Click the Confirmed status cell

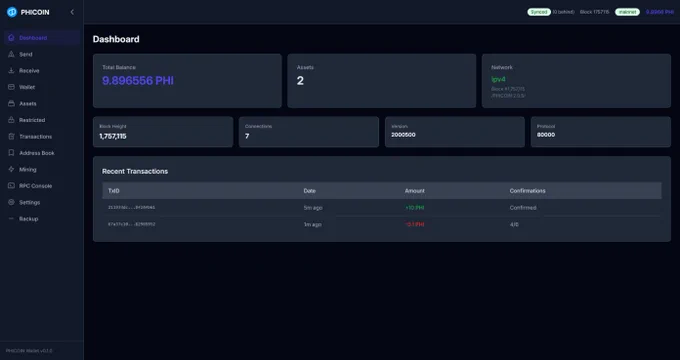(x=523, y=208)
